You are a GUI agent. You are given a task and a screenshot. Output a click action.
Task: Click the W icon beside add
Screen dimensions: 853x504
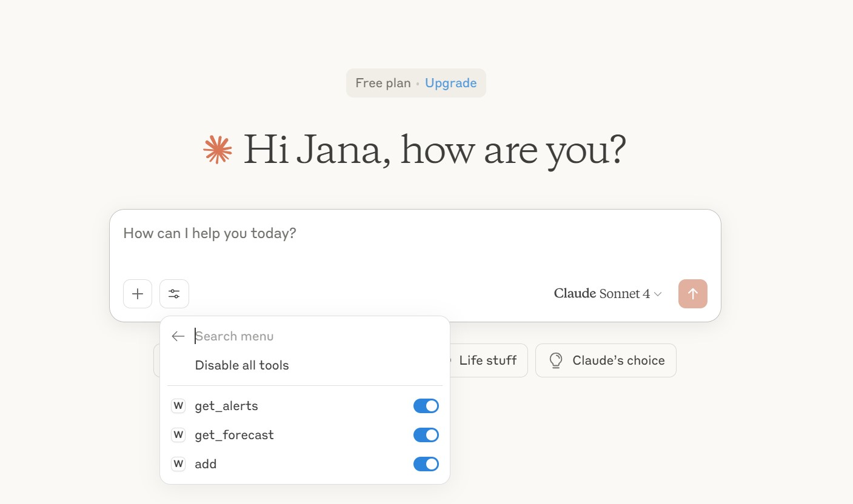178,464
